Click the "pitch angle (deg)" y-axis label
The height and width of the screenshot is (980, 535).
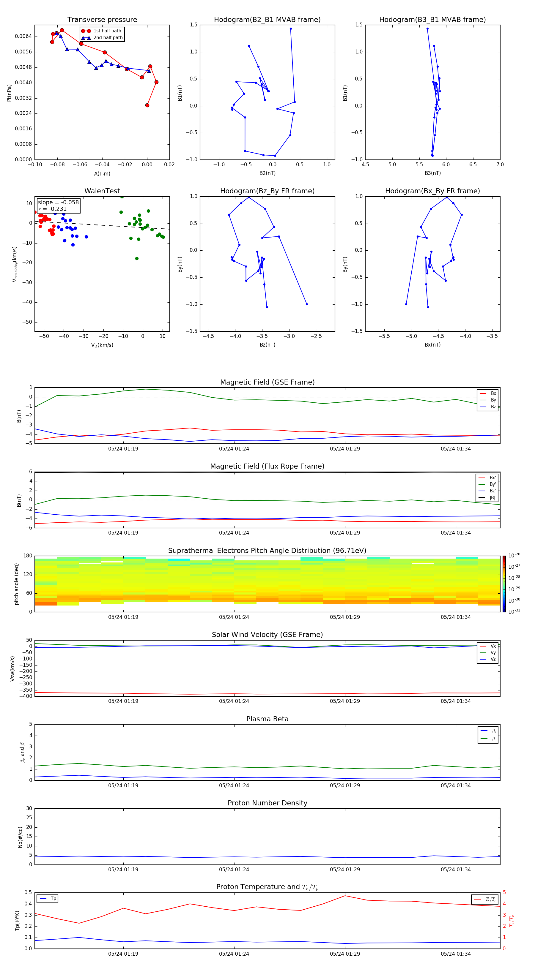pos(16,584)
